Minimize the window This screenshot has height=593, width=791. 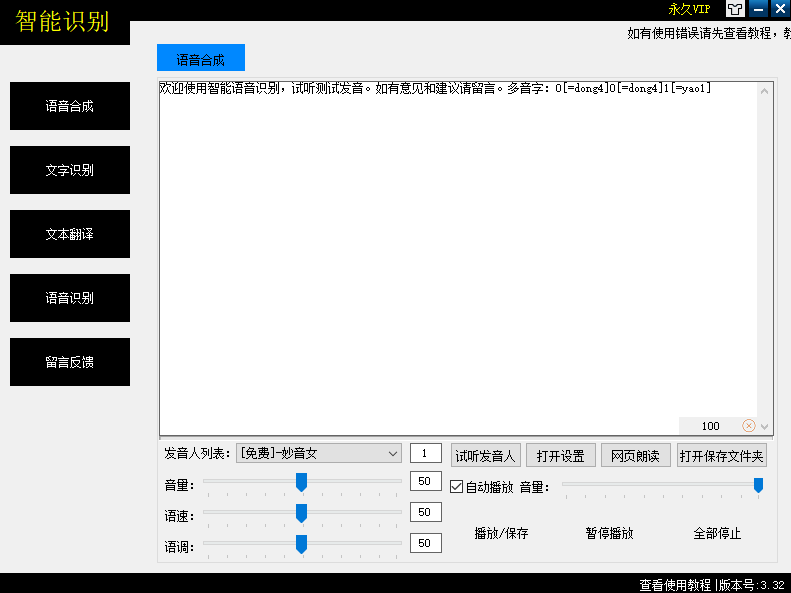[x=758, y=9]
